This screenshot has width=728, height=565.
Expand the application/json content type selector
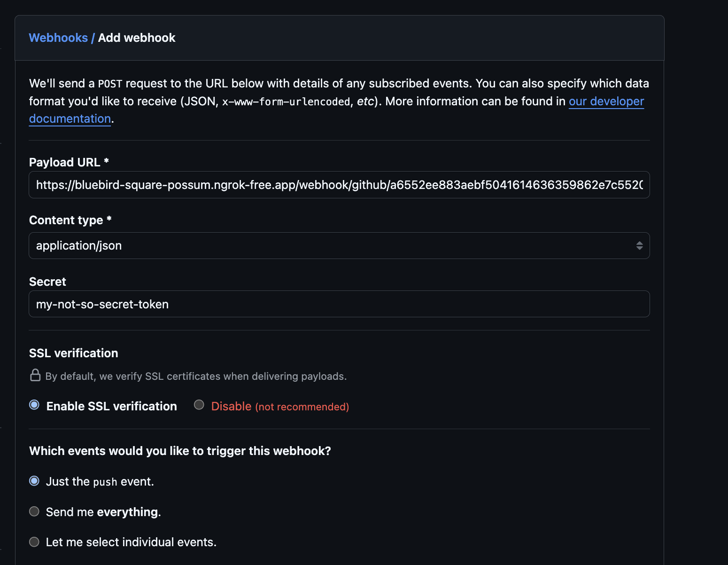tap(338, 245)
